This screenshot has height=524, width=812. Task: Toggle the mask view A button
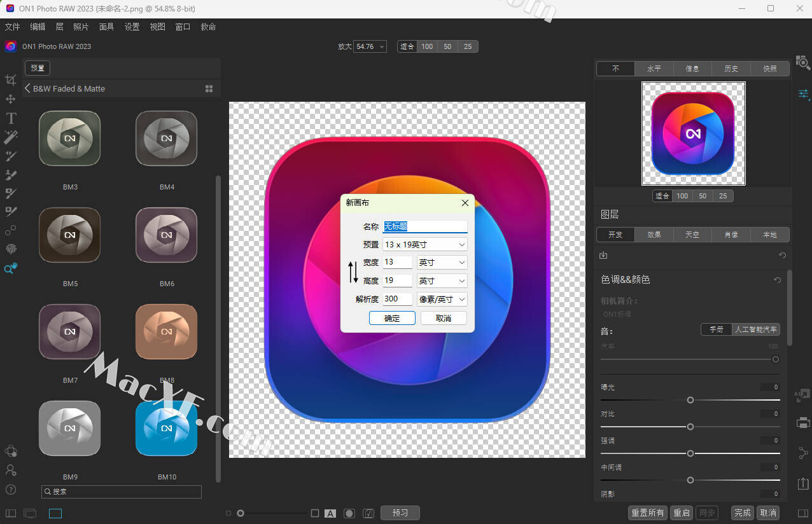pos(330,513)
